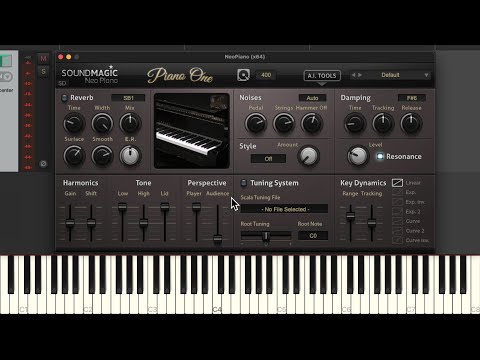Screen dimensions: 480x360
Task: Toggle the Resonance button
Action: 380,156
